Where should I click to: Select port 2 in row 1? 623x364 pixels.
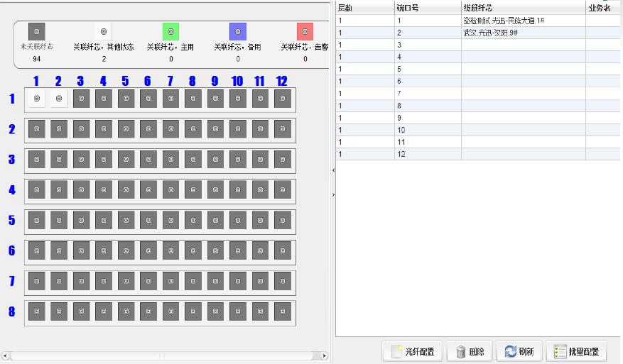(59, 99)
